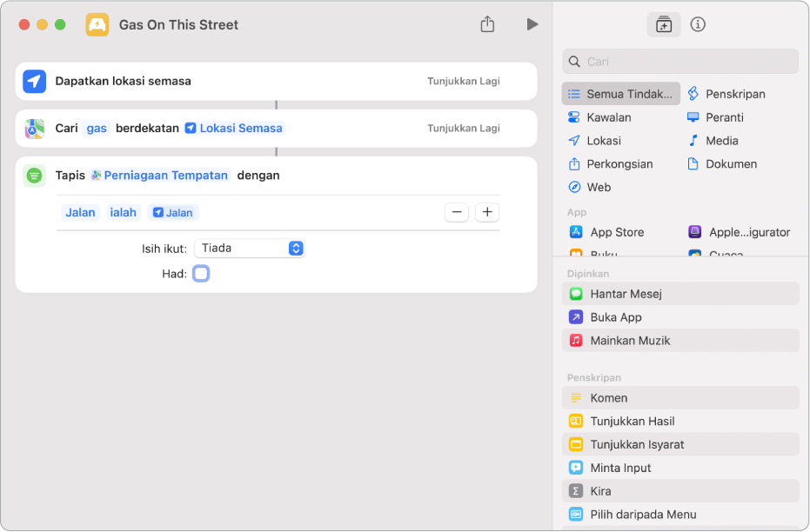Open the Isih ikut dropdown
Image resolution: width=810 pixels, height=532 pixels.
click(250, 249)
